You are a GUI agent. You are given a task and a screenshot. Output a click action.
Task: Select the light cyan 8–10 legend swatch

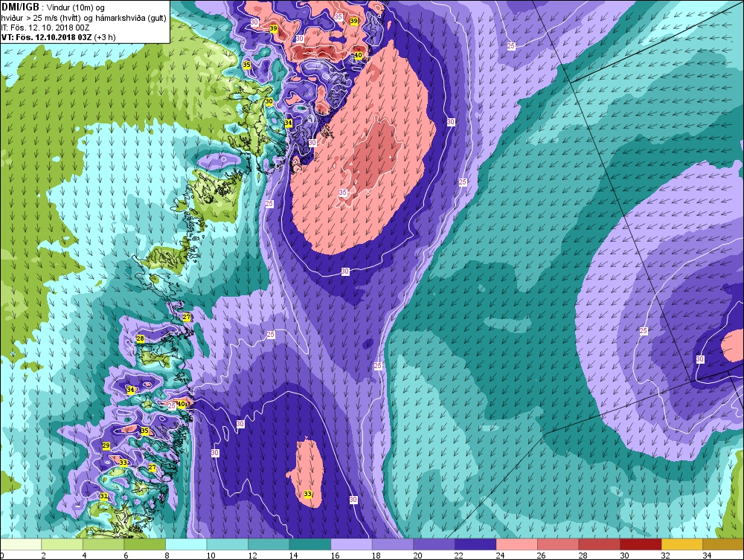[186, 544]
